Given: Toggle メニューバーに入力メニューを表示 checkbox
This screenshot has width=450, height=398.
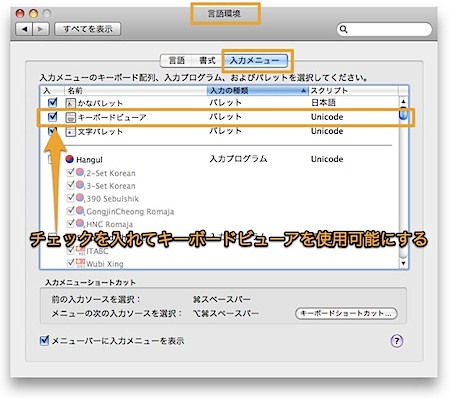Looking at the screenshot, I should tap(44, 340).
